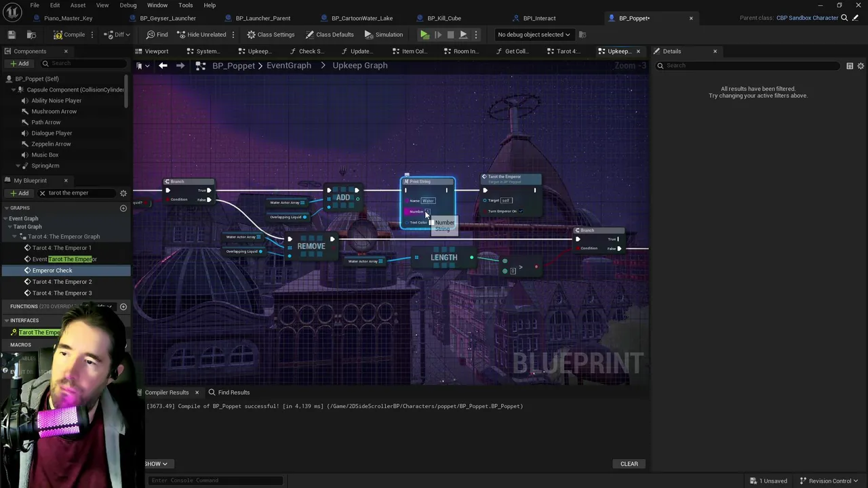The height and width of the screenshot is (488, 868).
Task: Click the Text Color swatch pin
Action: (431, 222)
